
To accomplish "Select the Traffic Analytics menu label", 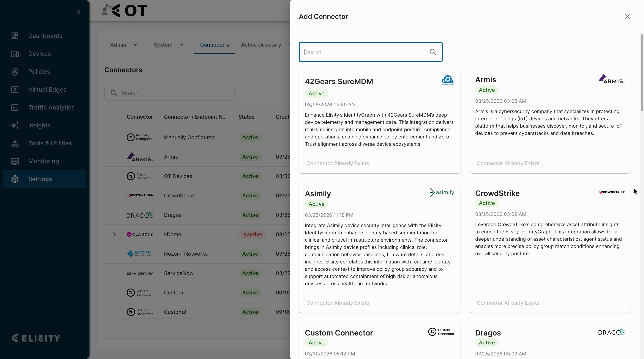I will pos(51,107).
